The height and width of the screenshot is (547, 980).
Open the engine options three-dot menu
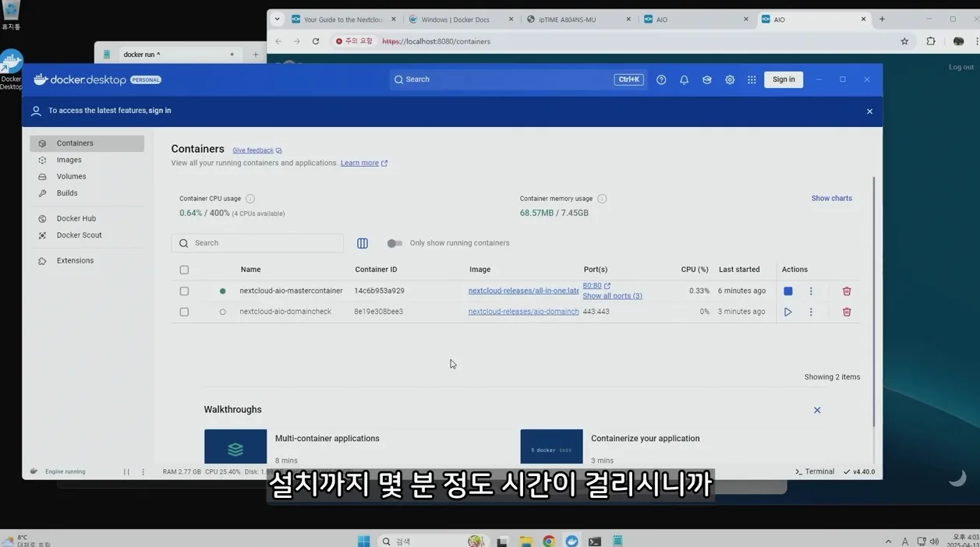tap(143, 471)
